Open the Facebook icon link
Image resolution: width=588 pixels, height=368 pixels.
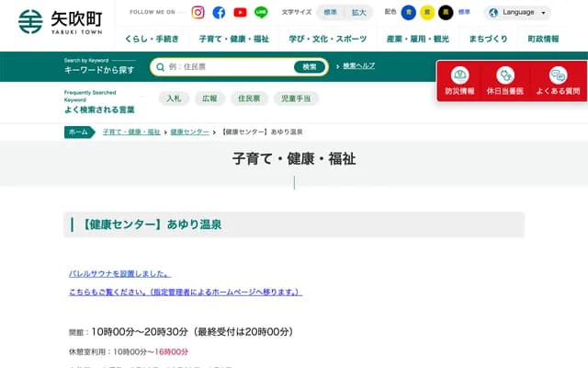click(219, 13)
